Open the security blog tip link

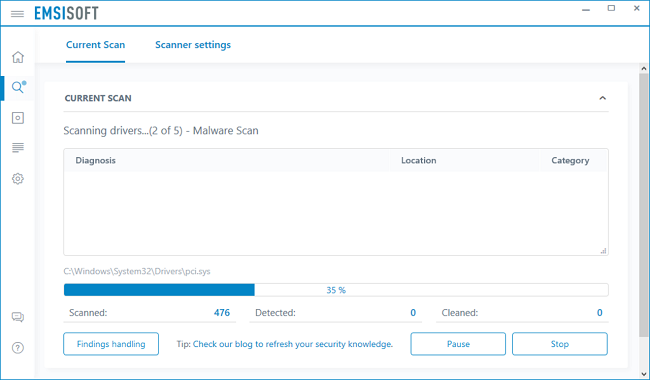point(293,344)
